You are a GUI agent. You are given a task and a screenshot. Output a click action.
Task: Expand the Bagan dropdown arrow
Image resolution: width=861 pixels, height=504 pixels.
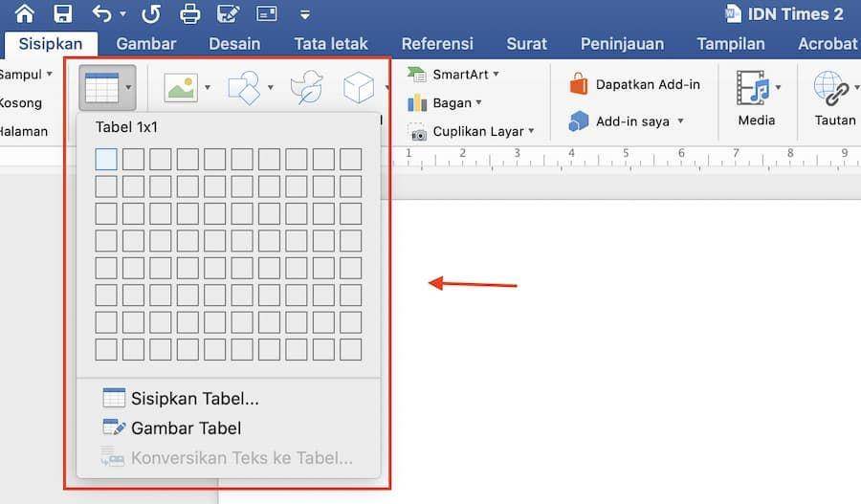point(479,102)
